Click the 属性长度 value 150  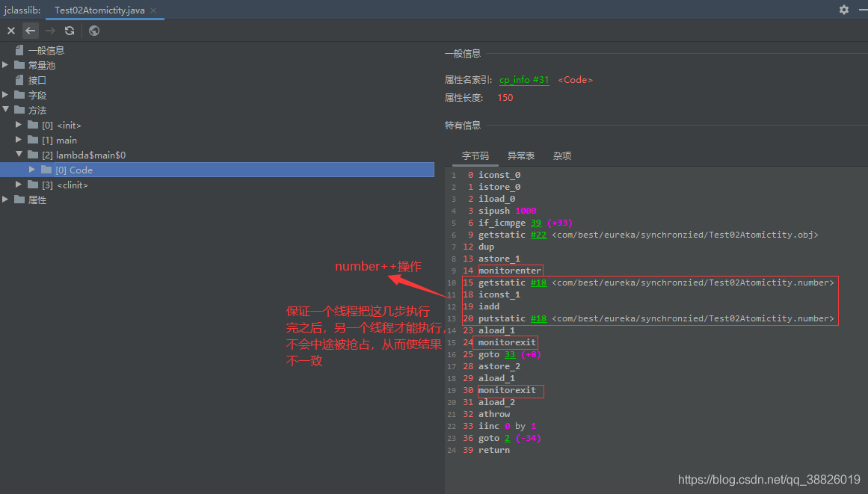(505, 97)
